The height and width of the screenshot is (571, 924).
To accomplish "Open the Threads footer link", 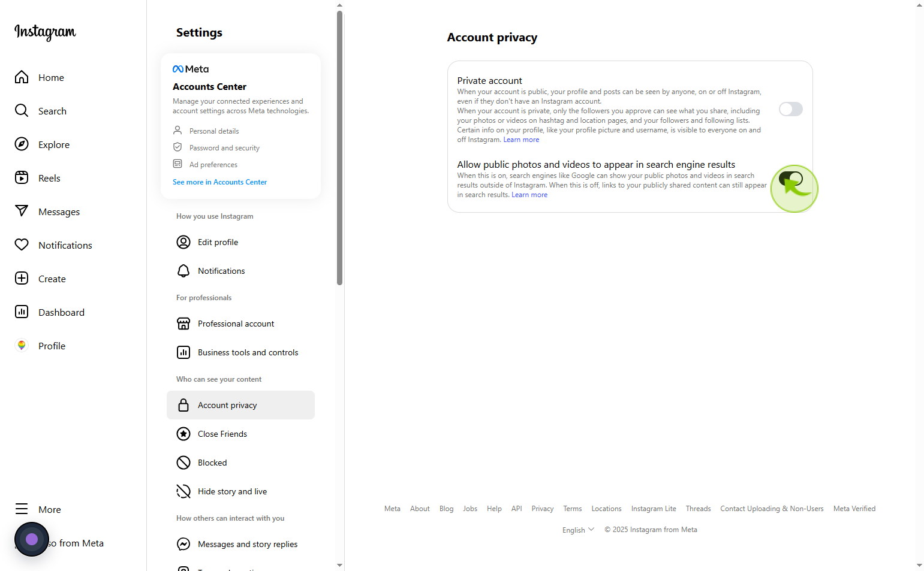I will tap(698, 509).
